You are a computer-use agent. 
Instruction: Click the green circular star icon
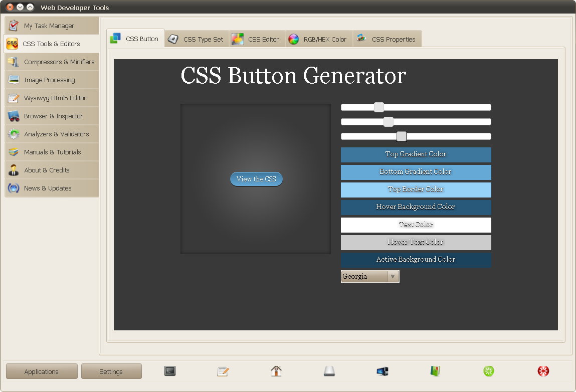click(489, 371)
